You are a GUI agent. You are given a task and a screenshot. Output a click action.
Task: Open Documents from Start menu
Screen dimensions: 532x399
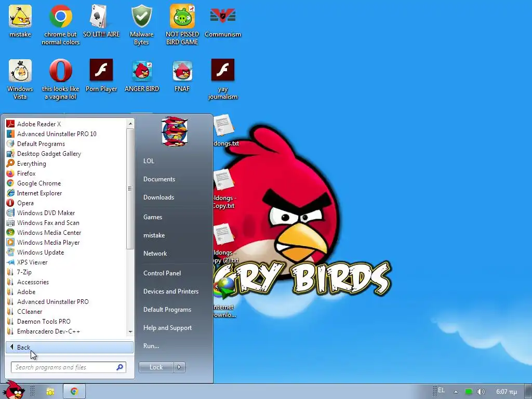coord(159,179)
